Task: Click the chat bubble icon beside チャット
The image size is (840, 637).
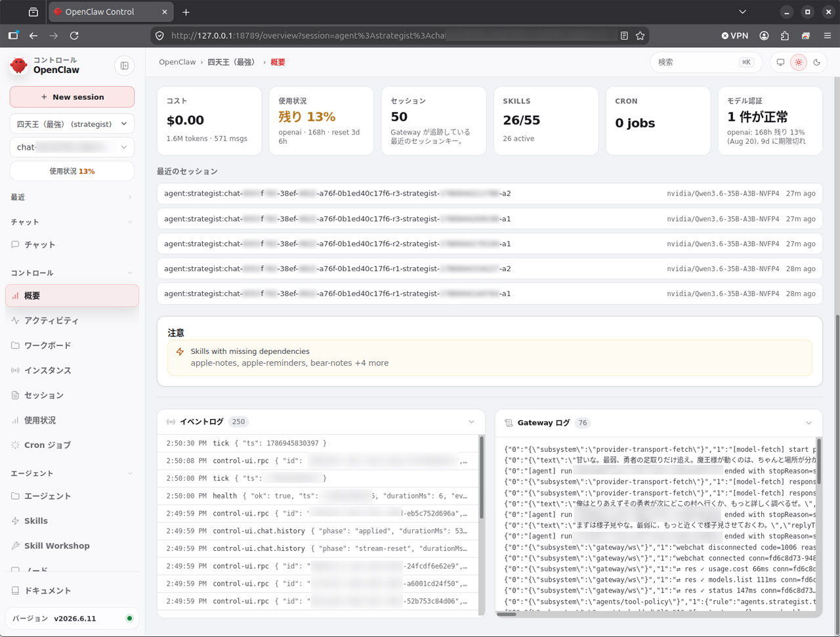Action: (15, 245)
